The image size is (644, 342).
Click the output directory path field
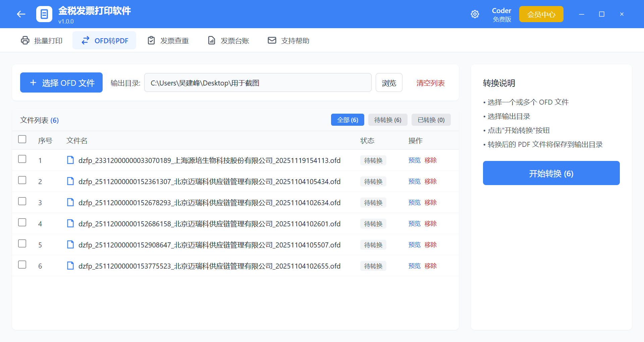click(258, 83)
